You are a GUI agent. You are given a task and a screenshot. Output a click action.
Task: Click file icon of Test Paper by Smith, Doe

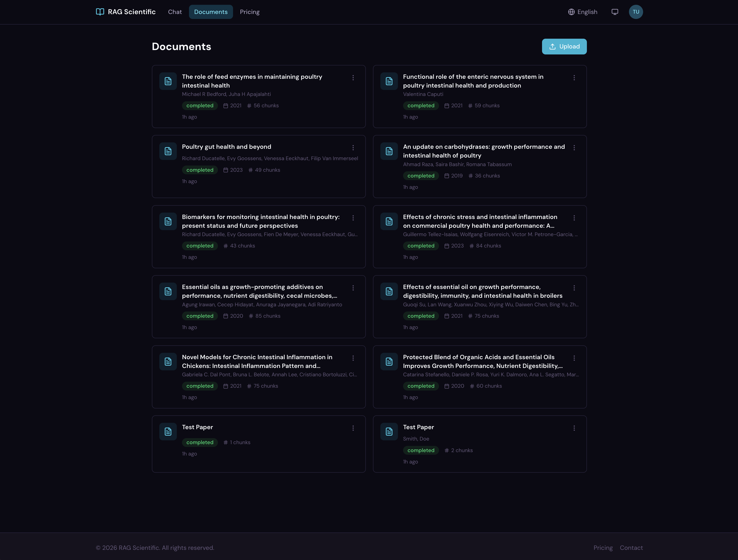coord(389,432)
